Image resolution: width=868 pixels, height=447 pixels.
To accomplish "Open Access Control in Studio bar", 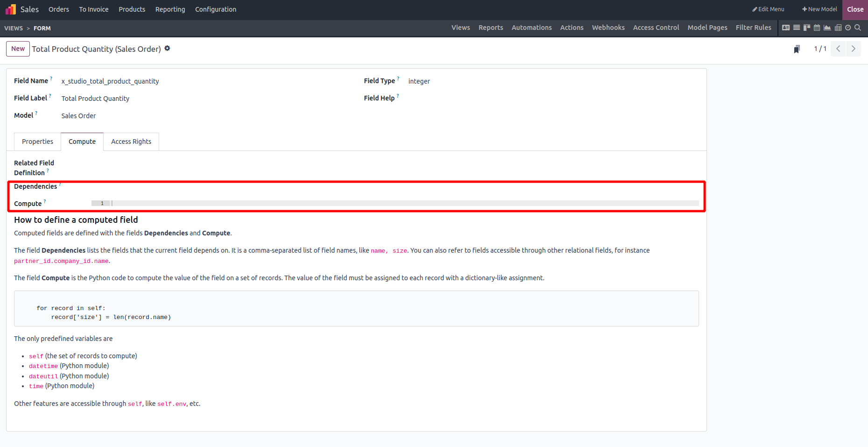I will [x=656, y=28].
